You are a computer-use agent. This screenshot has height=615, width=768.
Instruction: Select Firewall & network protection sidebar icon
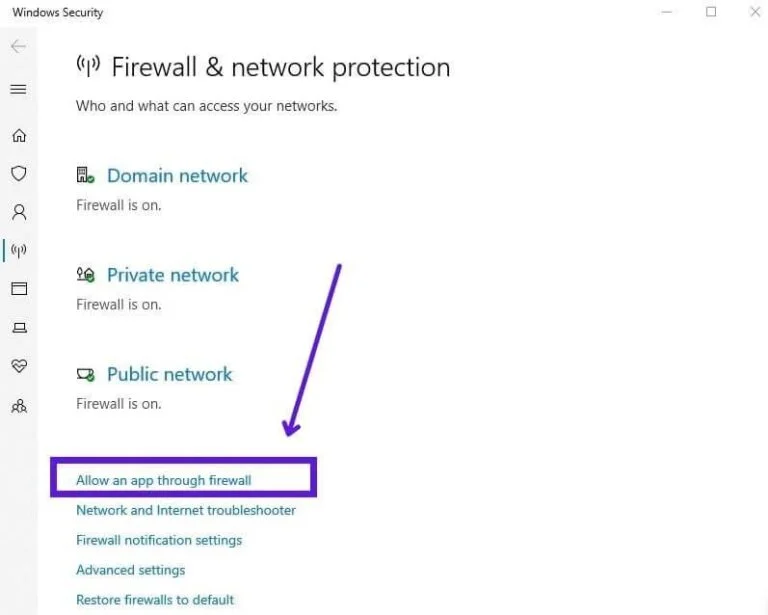click(x=18, y=250)
